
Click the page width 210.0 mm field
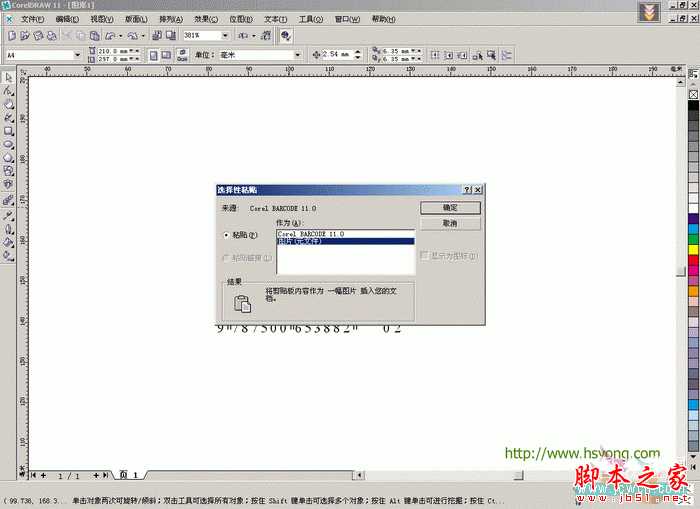tap(115, 51)
